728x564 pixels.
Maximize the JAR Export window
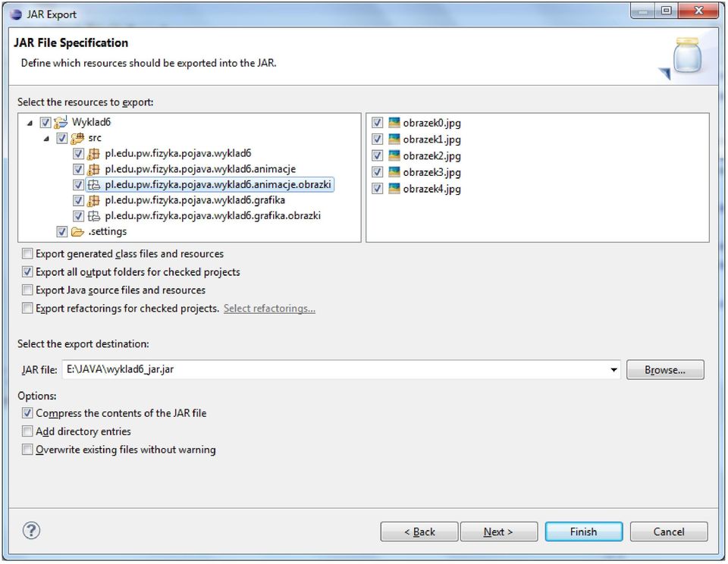pyautogui.click(x=667, y=10)
